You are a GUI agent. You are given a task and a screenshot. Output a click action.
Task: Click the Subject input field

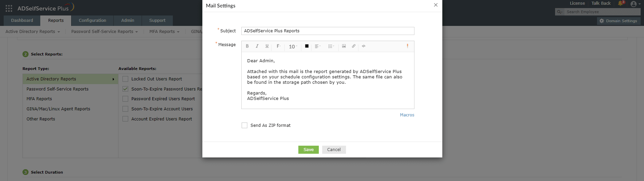click(328, 31)
